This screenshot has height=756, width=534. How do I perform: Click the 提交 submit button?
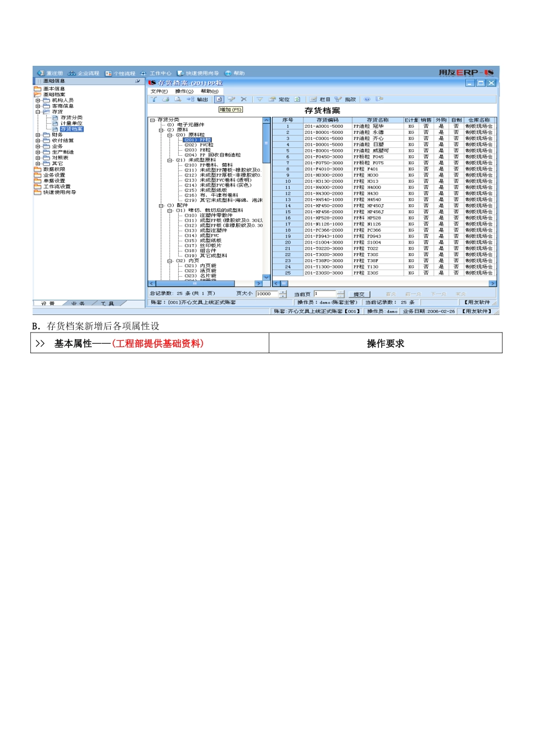pyautogui.click(x=359, y=294)
